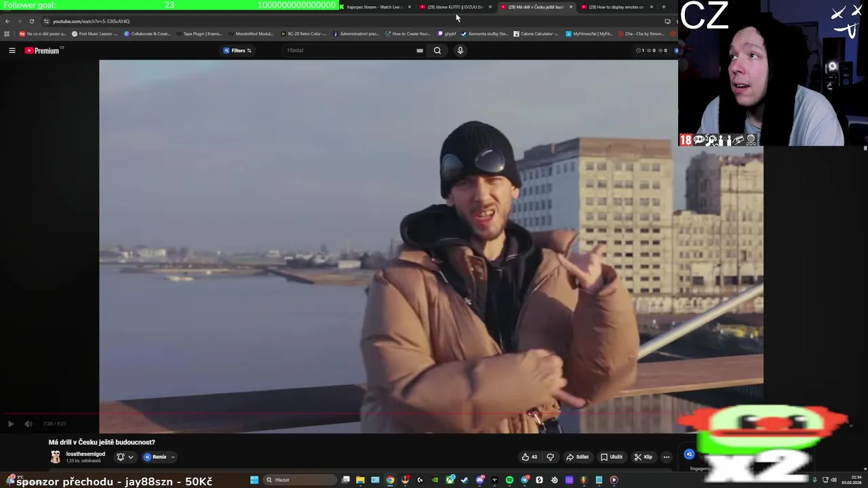The width and height of the screenshot is (868, 488).
Task: Open the MyFitnessPal bookmark
Action: (x=589, y=34)
